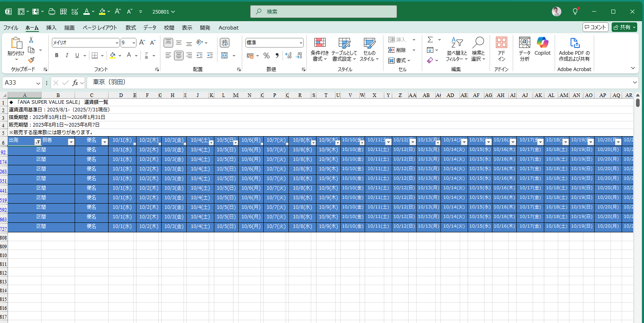Increase font size with larger A
This screenshot has width=644, height=323.
[142, 42]
